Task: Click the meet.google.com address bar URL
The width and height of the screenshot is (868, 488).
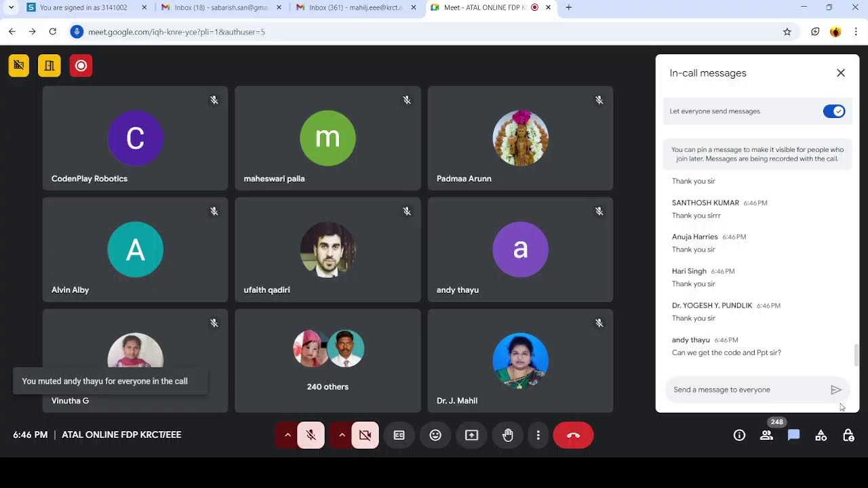Action: pyautogui.click(x=176, y=32)
